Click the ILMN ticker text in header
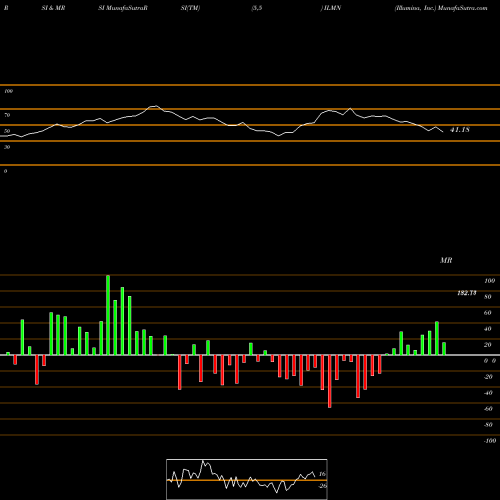 (x=332, y=8)
